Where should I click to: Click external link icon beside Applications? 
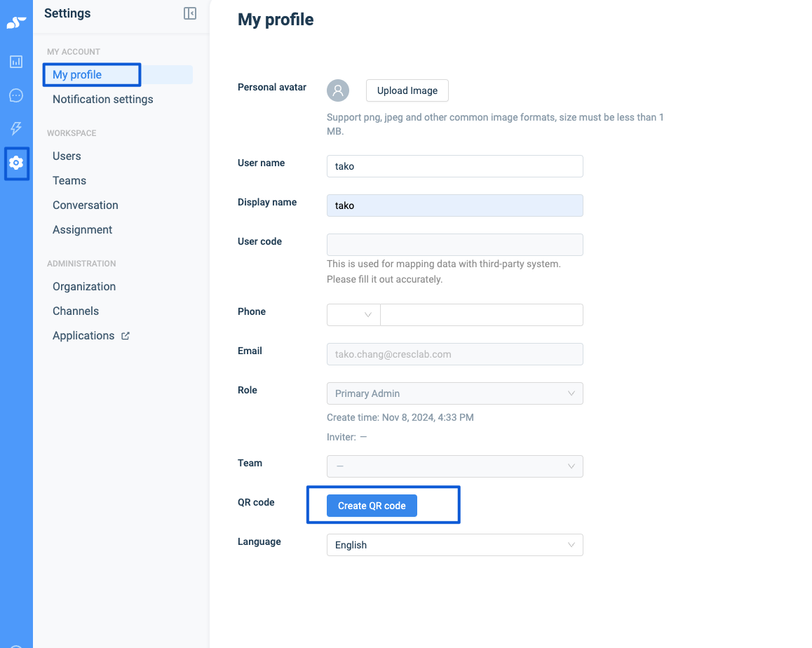pyautogui.click(x=126, y=336)
